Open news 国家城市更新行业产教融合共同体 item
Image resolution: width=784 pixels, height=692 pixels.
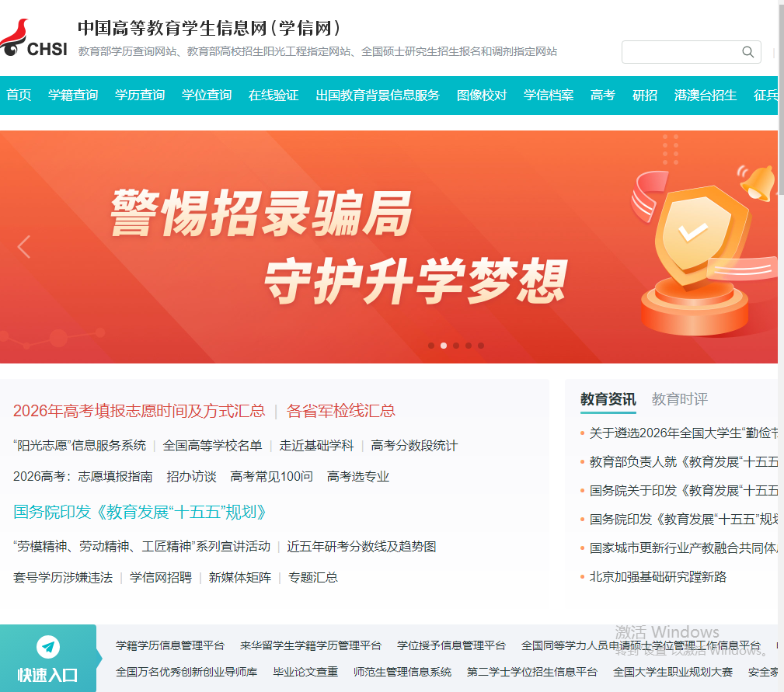(x=683, y=548)
